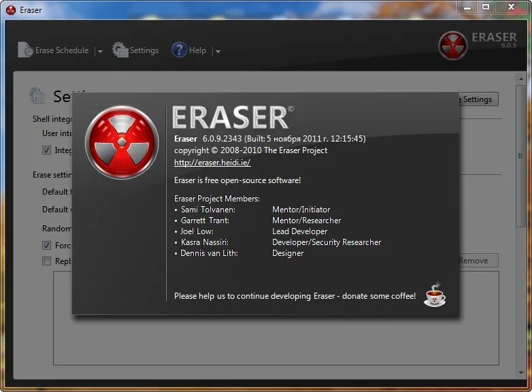Image resolution: width=532 pixels, height=392 pixels.
Task: Click the 'Lead Developer' role text
Action: [x=300, y=231]
